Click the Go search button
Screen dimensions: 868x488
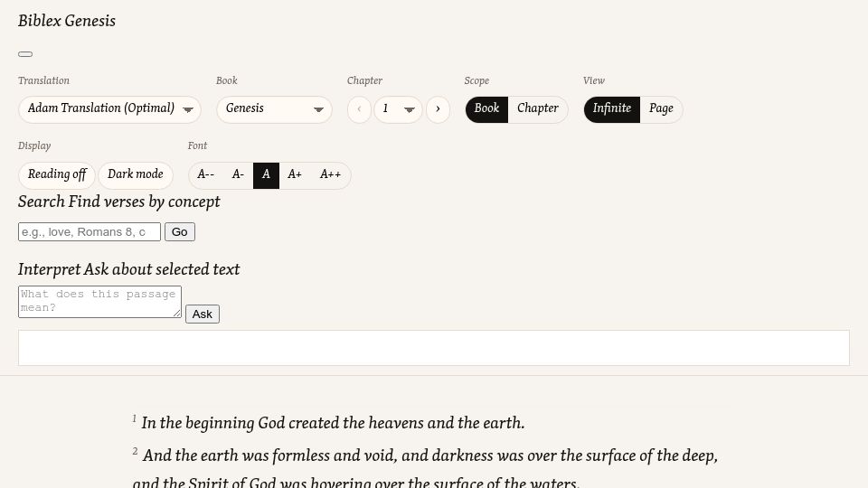point(179,232)
